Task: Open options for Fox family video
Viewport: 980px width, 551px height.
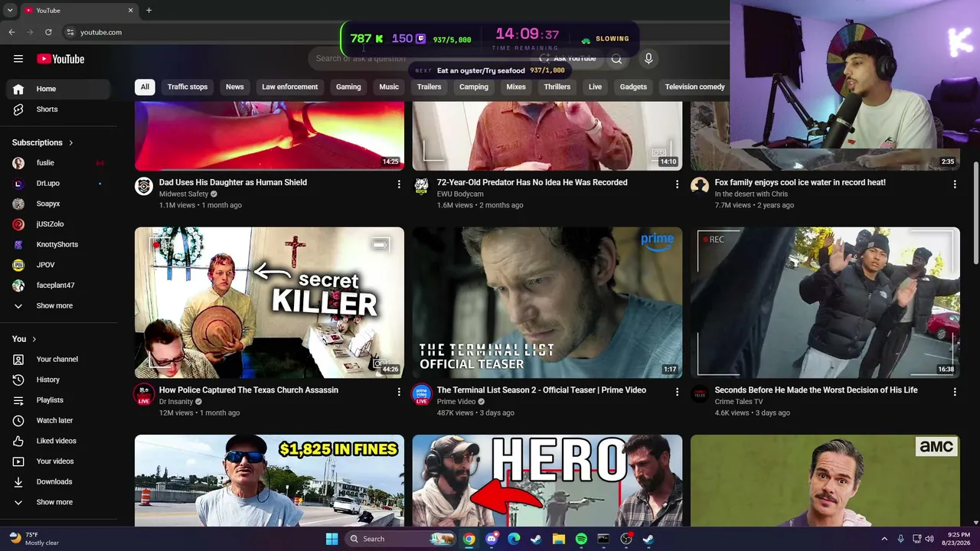Action: pos(955,184)
